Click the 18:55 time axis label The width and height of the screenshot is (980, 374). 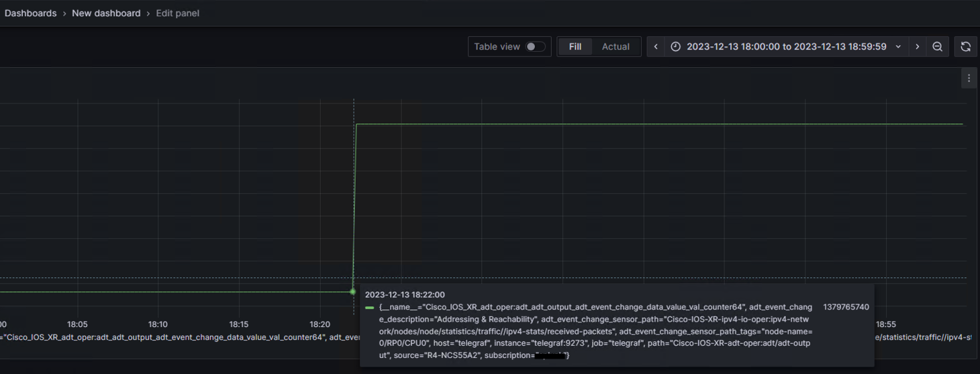tap(886, 324)
